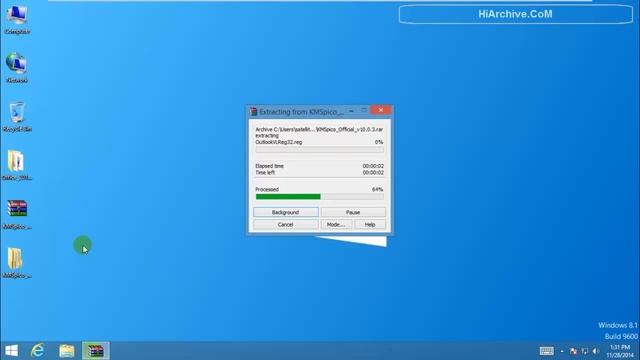Click the 64% processed value
Image resolution: width=640 pixels, height=360 pixels.
coord(378,190)
